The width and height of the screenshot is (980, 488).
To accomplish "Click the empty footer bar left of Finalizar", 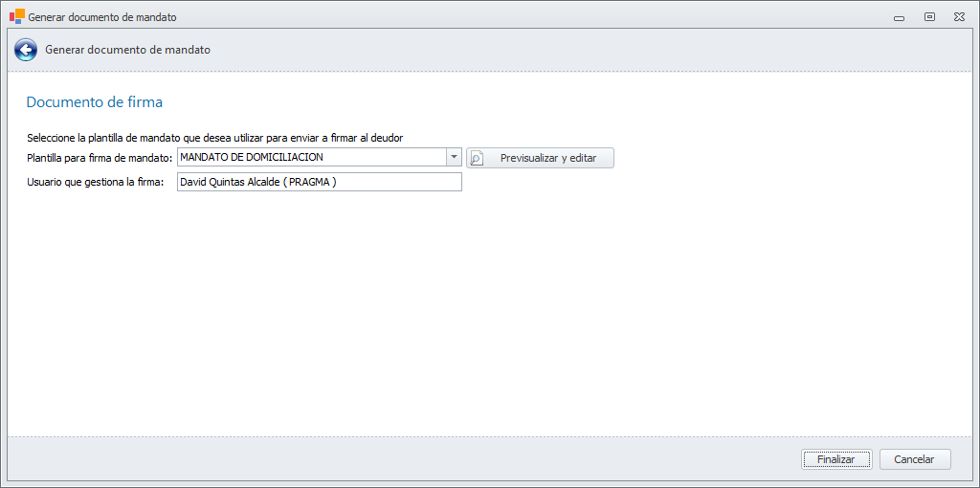I will pos(383,459).
